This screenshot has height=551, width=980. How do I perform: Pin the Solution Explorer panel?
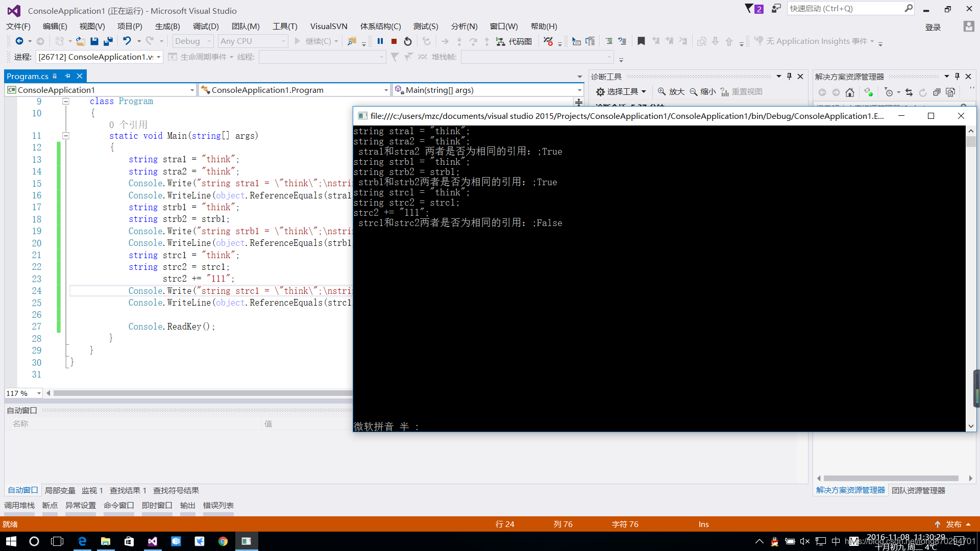957,77
